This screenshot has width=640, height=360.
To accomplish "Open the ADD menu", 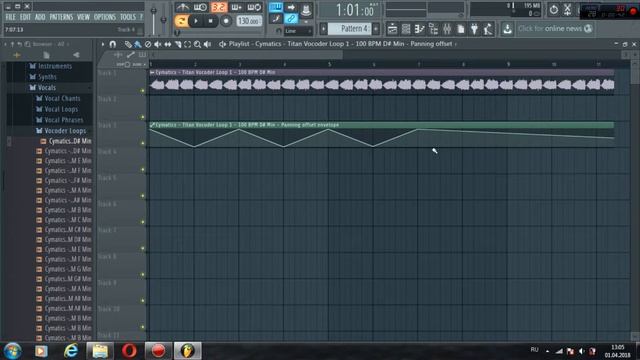I will (40, 17).
